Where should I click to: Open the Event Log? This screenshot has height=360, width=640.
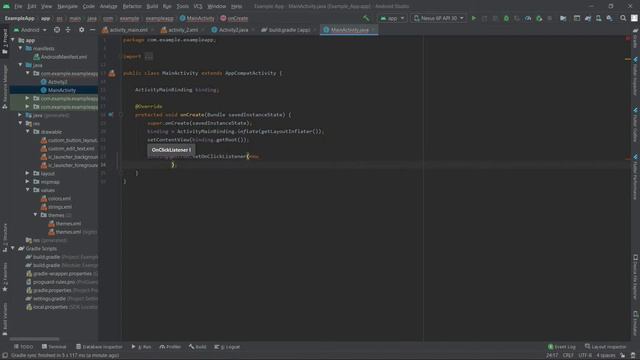click(x=562, y=347)
